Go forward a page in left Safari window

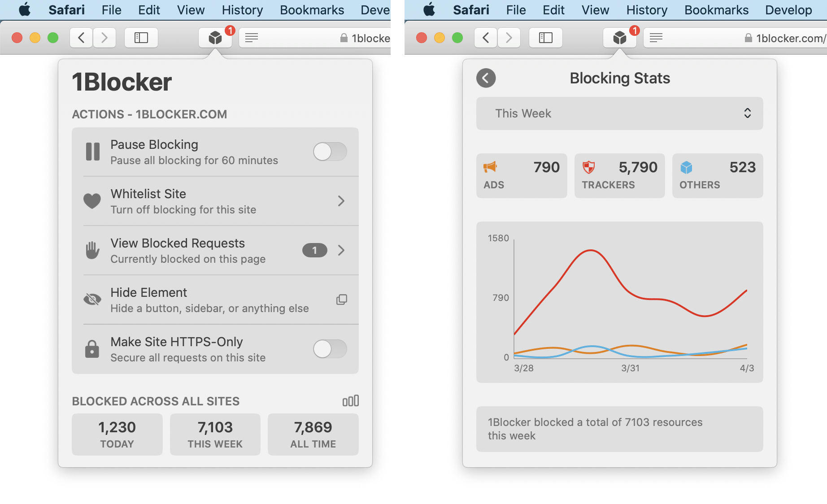(104, 38)
